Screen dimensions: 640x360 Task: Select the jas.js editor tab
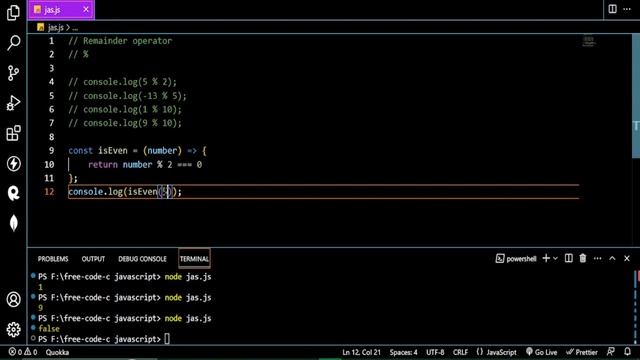[x=61, y=10]
